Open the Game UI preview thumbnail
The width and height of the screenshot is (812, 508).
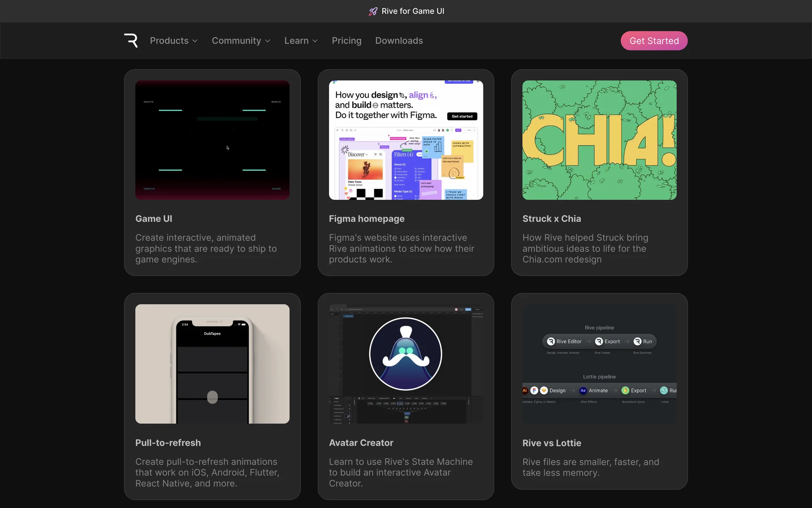click(x=212, y=140)
